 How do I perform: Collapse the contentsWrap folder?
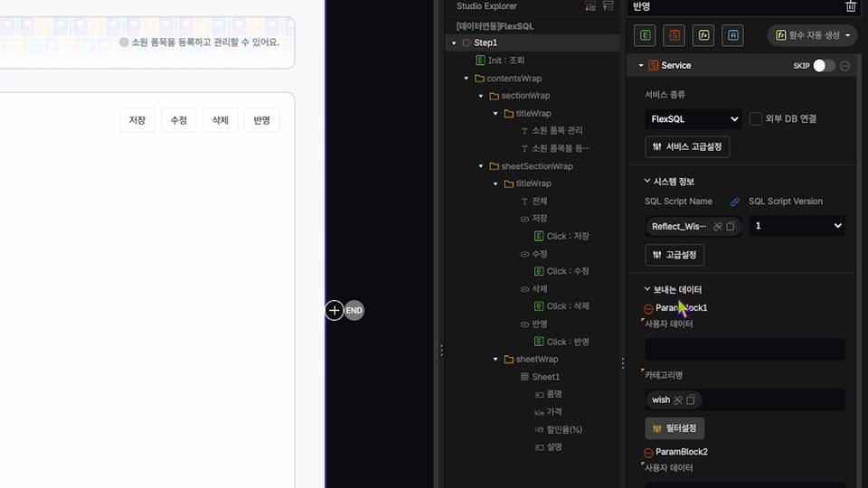[467, 79]
